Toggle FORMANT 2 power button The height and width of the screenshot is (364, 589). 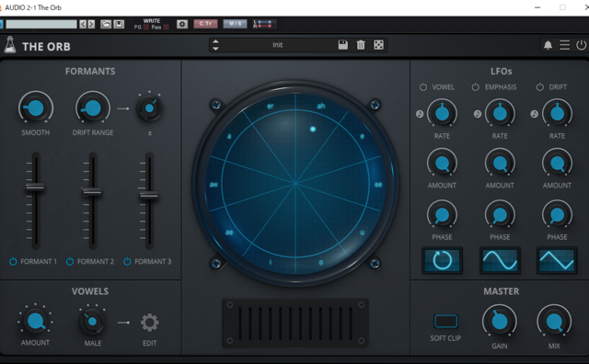(x=70, y=262)
